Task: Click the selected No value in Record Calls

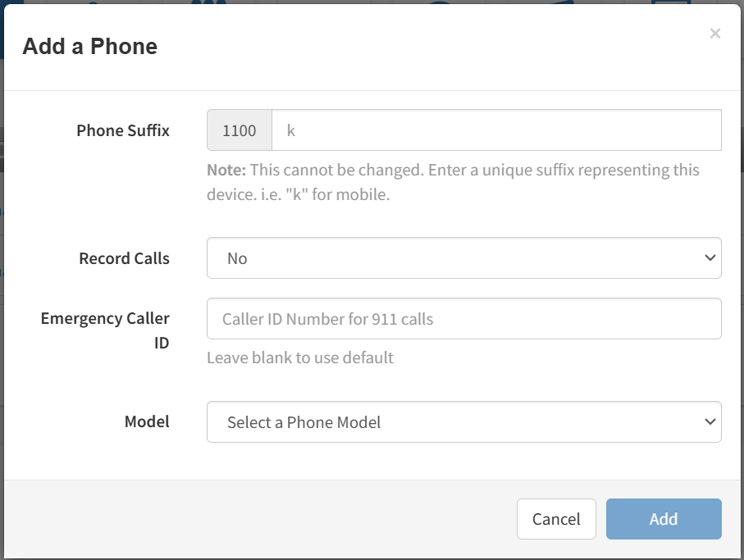Action: coord(237,258)
